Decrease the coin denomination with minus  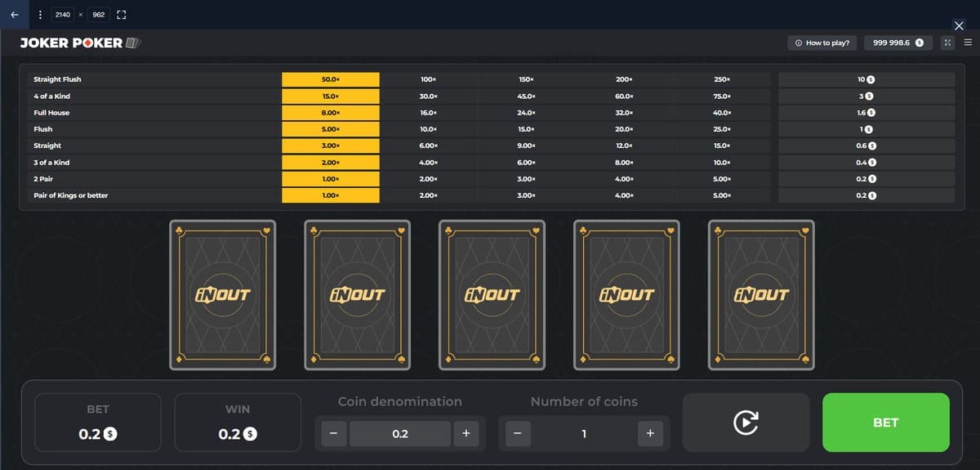332,434
